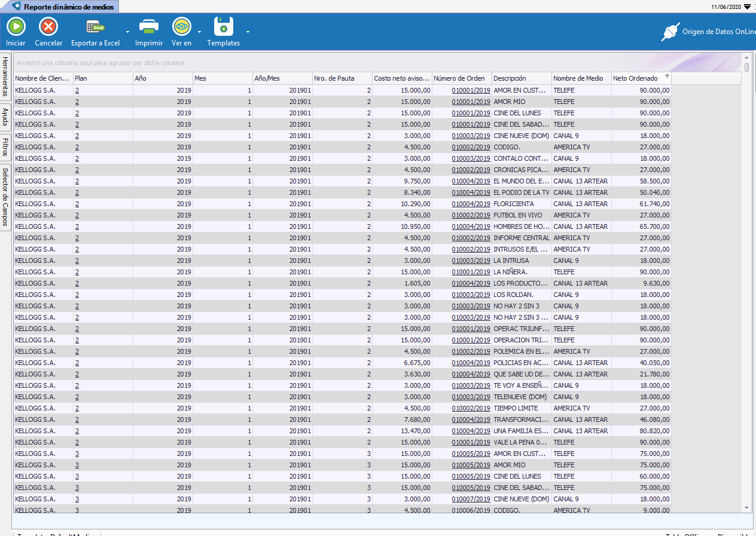The image size is (756, 536).
Task: Open order link 010001/2019 for AMOR MIO
Action: coord(471,102)
